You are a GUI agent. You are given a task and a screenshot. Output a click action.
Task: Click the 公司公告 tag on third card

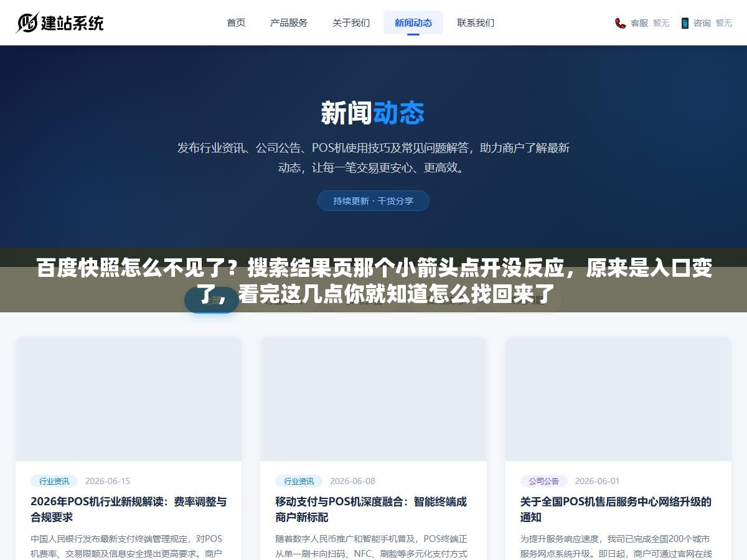click(x=544, y=481)
